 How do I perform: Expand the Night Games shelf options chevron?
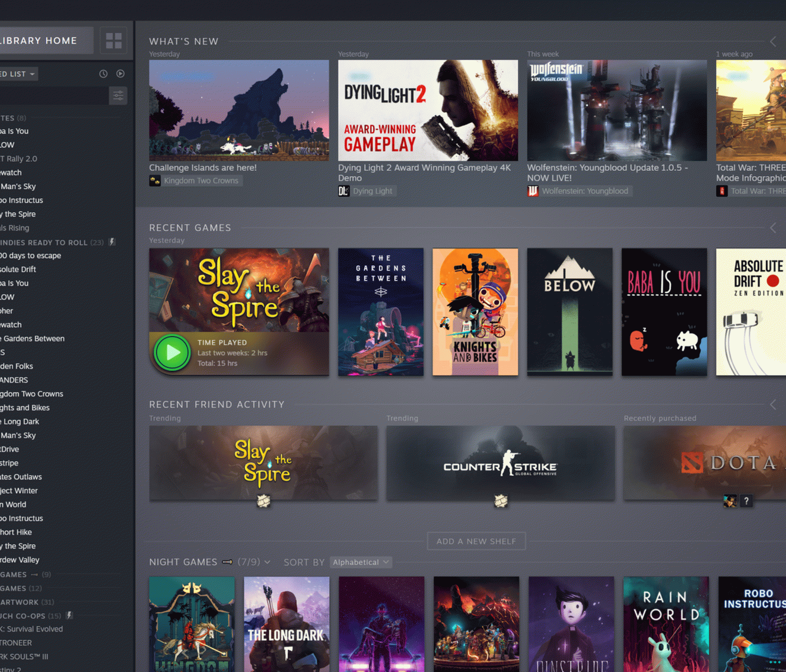pos(267,562)
